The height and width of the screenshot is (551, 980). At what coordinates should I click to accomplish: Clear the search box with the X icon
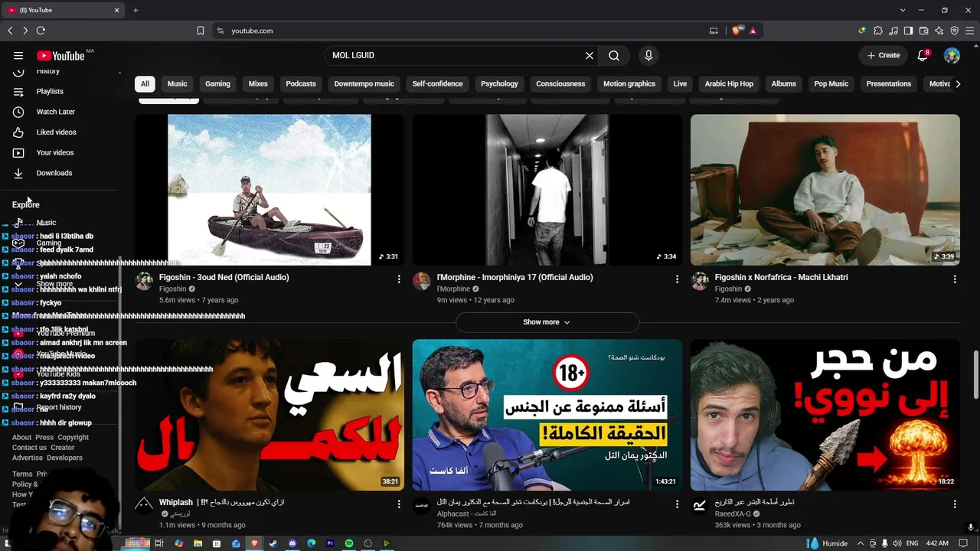point(590,56)
